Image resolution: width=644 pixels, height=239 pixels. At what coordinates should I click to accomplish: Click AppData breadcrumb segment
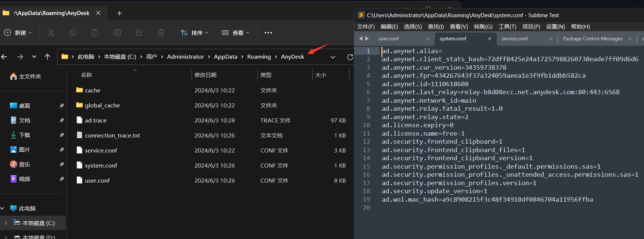click(226, 57)
